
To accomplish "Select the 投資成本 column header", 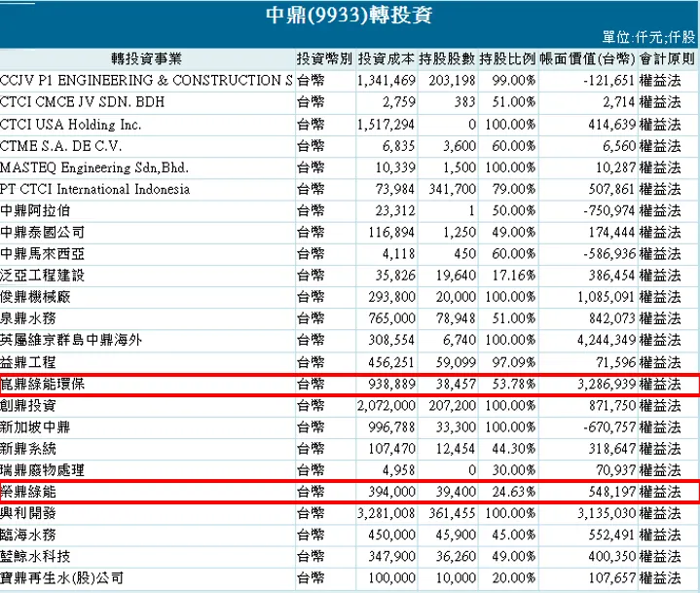I will point(387,58).
